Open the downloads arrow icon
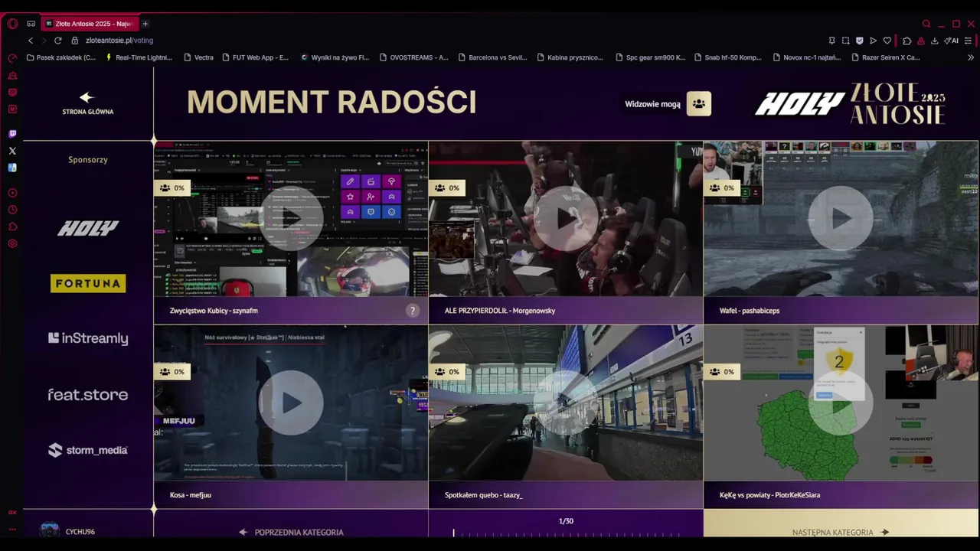Image resolution: width=980 pixels, height=551 pixels. tap(935, 41)
